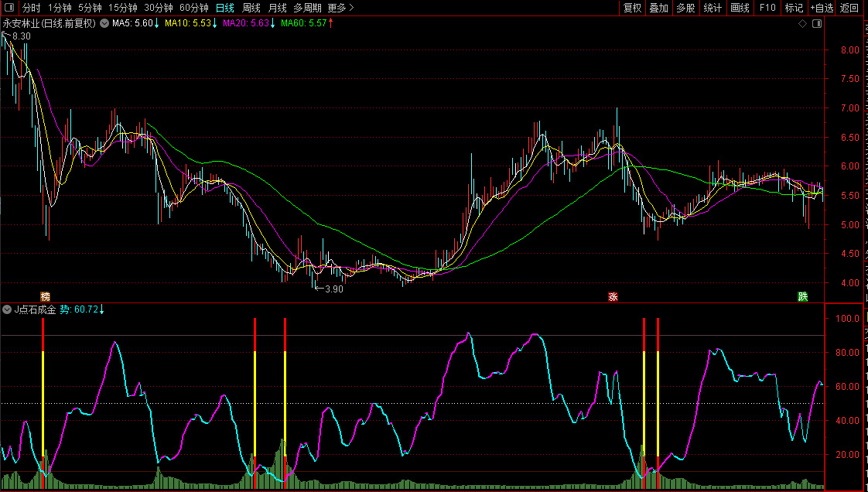
Task: Switch to the 周线 weekly chart tab
Action: pyautogui.click(x=251, y=8)
